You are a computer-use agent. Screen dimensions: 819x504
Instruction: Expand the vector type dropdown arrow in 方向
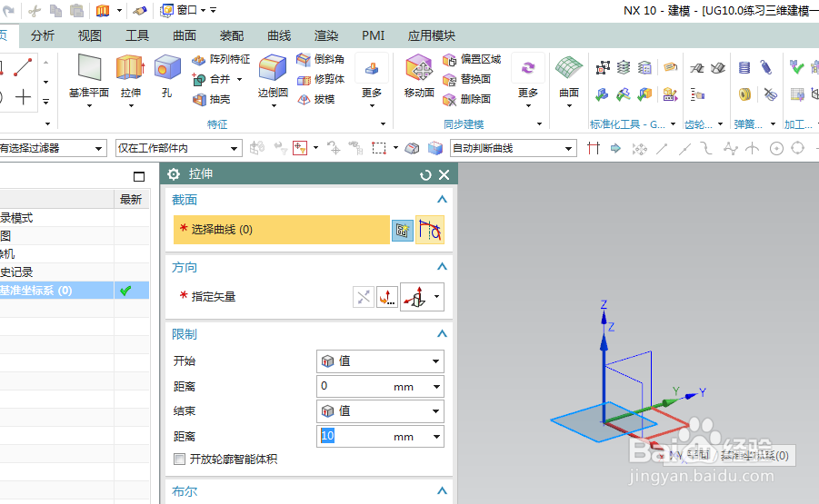[x=436, y=297]
